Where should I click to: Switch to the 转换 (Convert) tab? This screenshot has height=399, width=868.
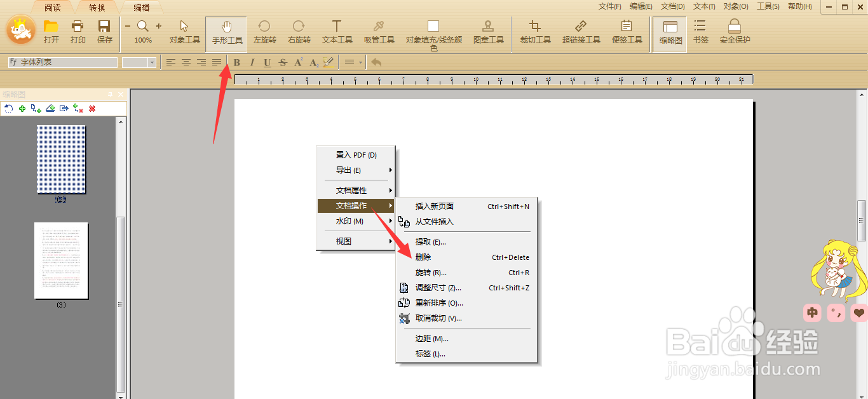tap(98, 8)
